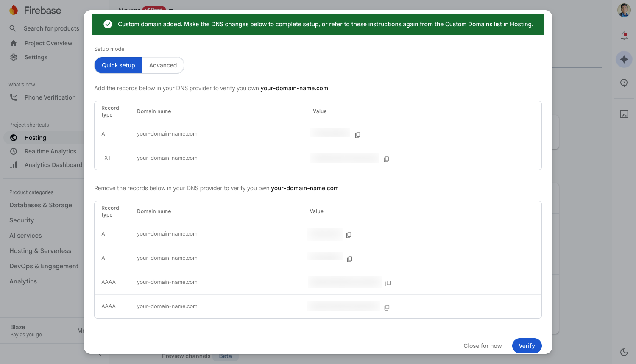Open the notifications bell
The width and height of the screenshot is (636, 364).
[624, 36]
